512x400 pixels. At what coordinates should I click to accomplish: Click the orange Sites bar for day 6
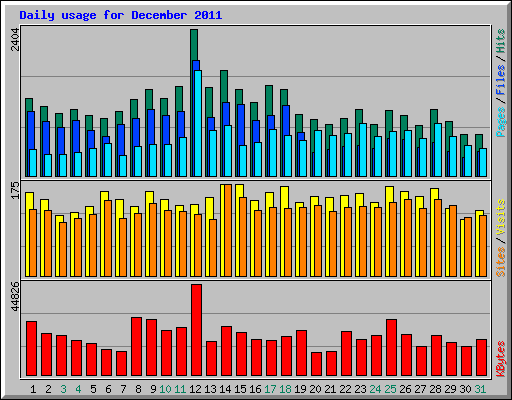[108, 238]
